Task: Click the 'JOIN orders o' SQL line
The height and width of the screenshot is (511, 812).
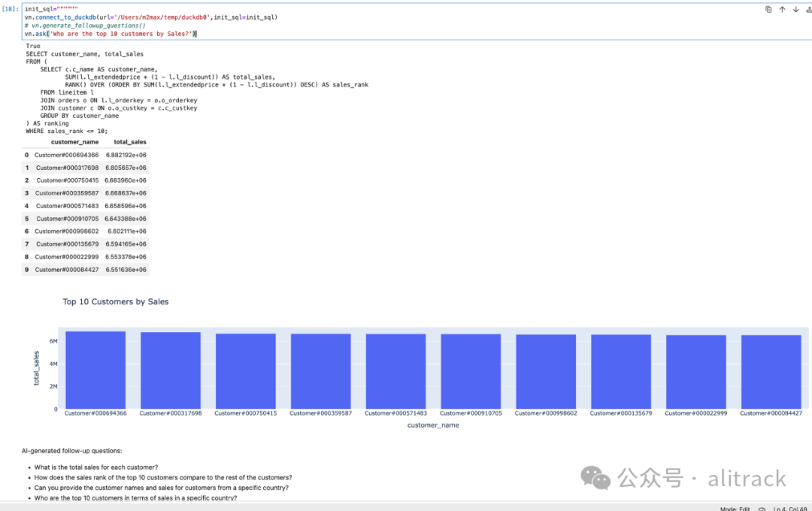Action: point(119,100)
